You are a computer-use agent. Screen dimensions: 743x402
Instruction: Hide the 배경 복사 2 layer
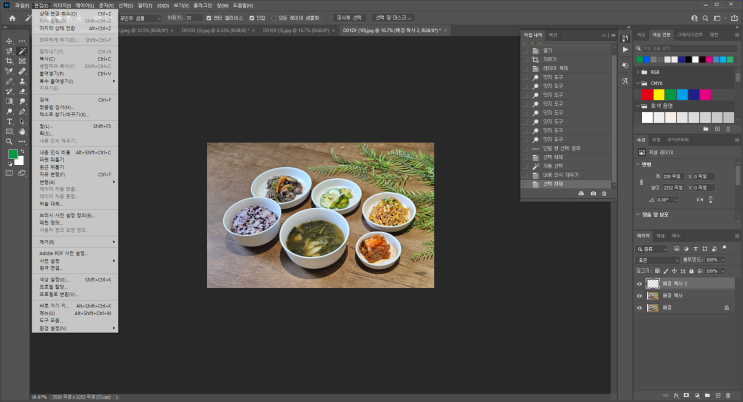click(640, 283)
